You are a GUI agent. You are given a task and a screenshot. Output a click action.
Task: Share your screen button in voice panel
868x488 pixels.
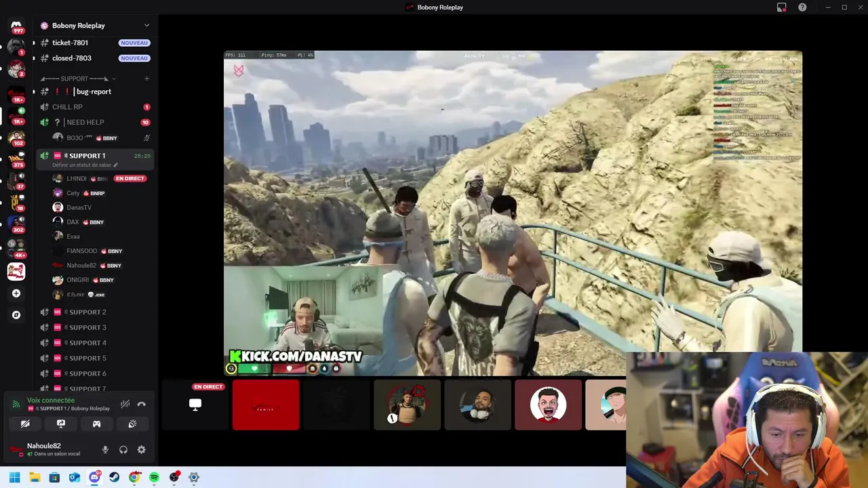click(61, 424)
